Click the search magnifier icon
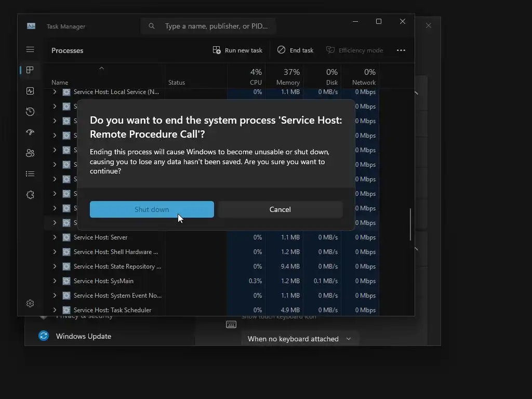This screenshot has width=532, height=399. (152, 26)
